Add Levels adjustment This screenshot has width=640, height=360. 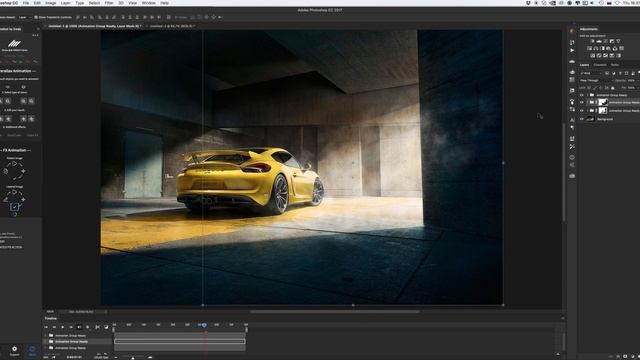(x=599, y=41)
